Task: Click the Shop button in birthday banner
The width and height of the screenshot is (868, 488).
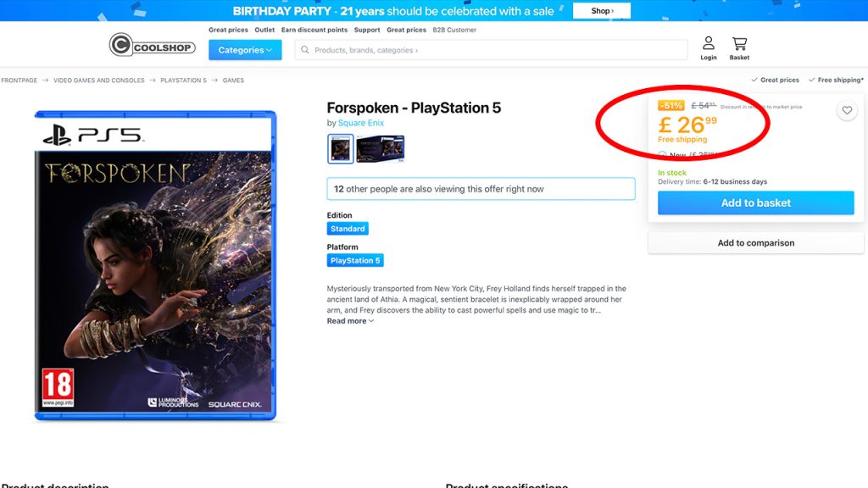Action: pos(602,10)
